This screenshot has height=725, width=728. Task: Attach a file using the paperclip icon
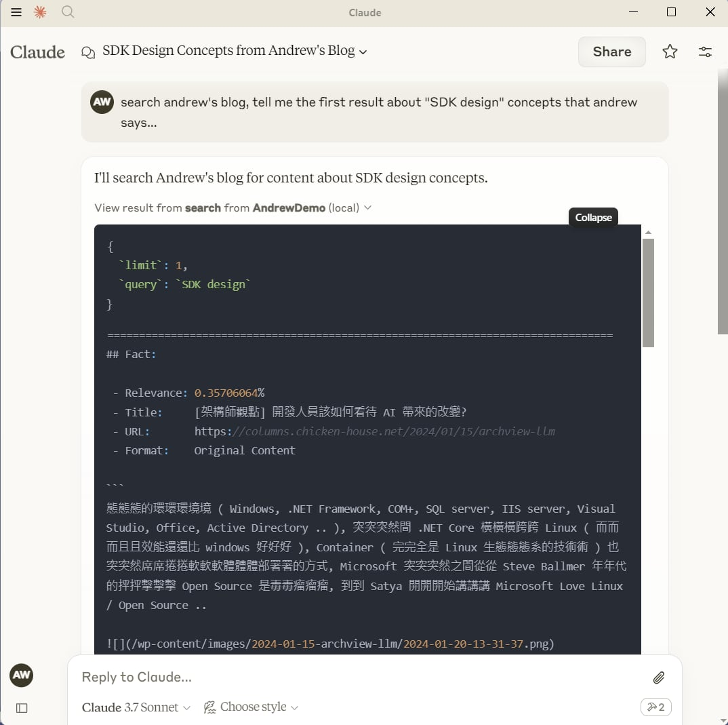pos(658,677)
